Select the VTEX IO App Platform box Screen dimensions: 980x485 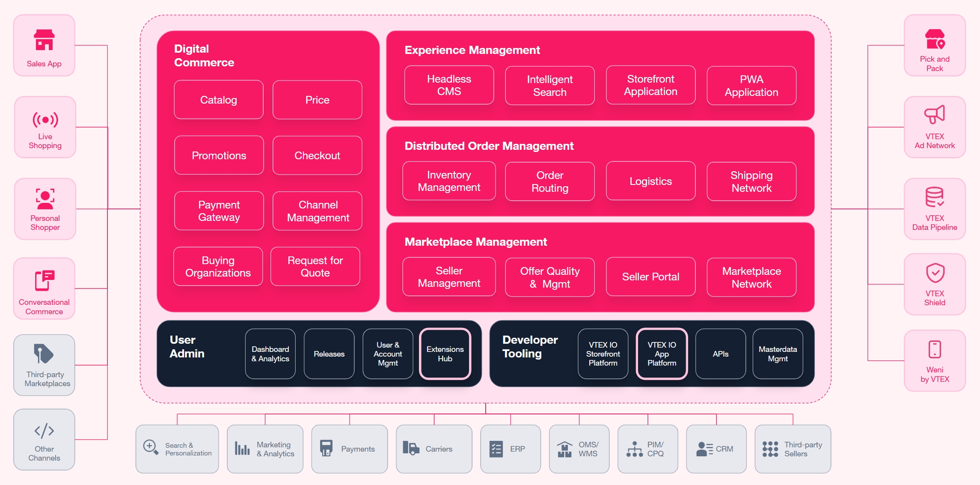[662, 354]
